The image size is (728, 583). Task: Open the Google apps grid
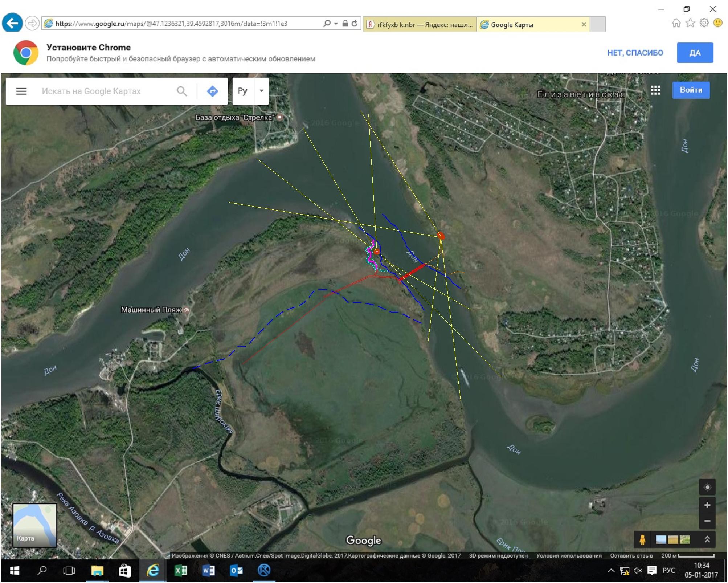pos(655,90)
